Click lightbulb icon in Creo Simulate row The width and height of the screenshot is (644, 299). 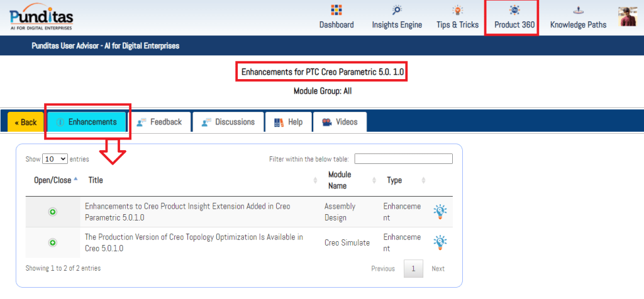440,242
